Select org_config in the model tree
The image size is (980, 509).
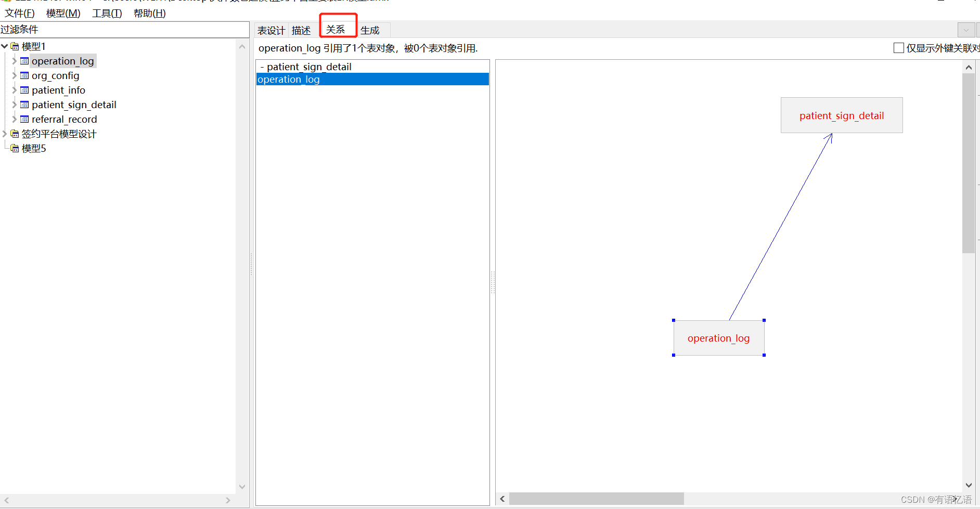point(56,75)
